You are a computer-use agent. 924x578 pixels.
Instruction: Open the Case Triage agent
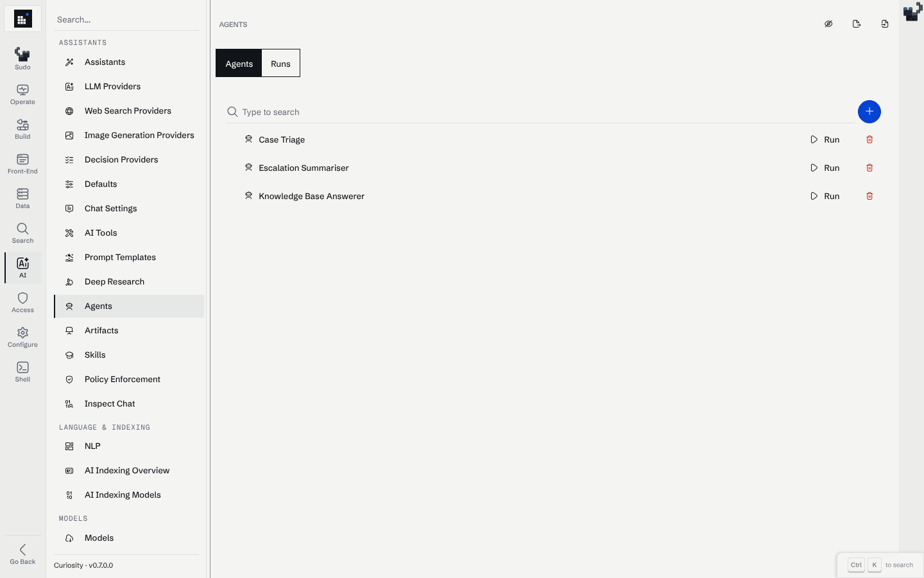click(282, 139)
